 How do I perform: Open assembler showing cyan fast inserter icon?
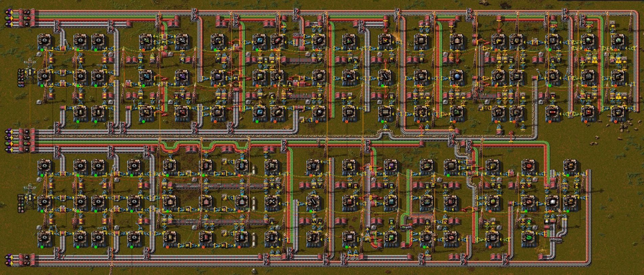[146, 77]
